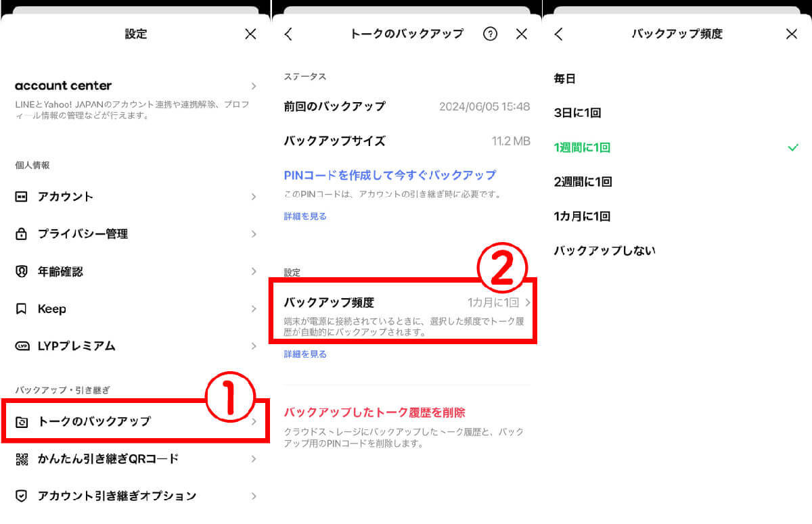Expand account center chevron
Screen dimensions: 812x524
254,86
